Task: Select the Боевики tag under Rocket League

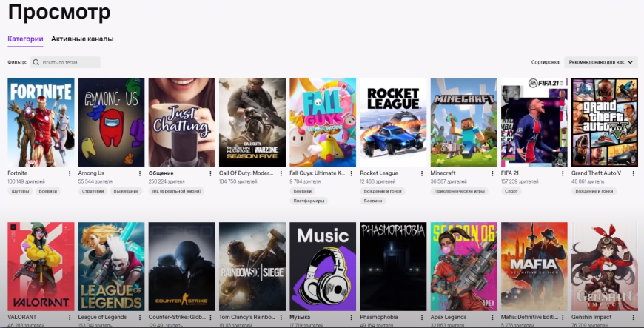Action: pos(373,201)
